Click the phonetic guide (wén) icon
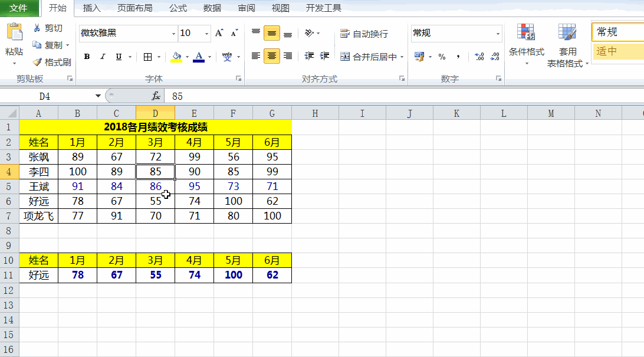Viewport: 644px width, 357px height. [227, 57]
